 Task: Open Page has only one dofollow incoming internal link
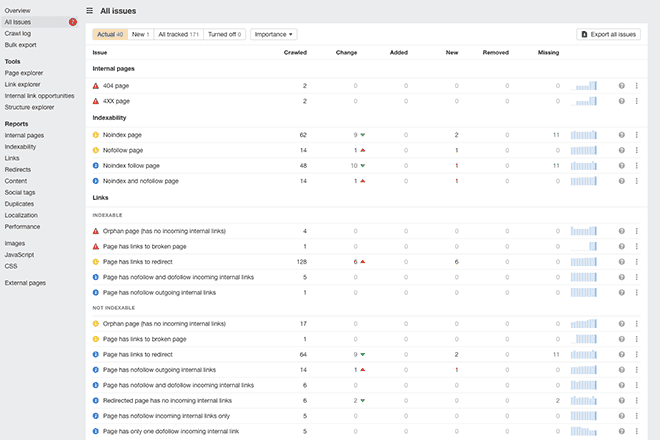(x=171, y=431)
